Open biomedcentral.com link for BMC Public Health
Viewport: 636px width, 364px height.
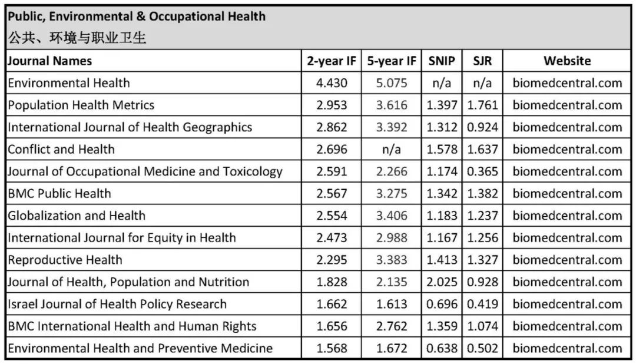567,193
